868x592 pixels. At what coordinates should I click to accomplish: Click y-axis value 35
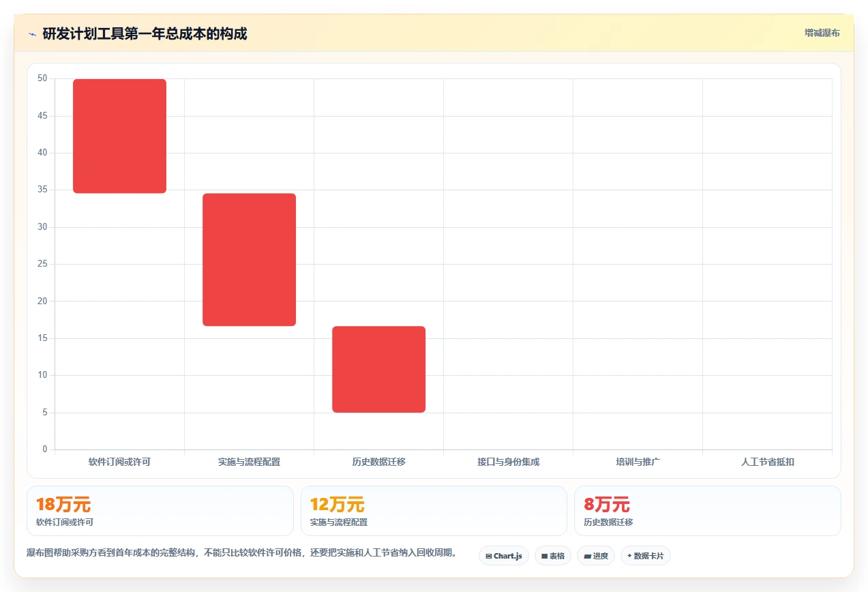tap(42, 190)
